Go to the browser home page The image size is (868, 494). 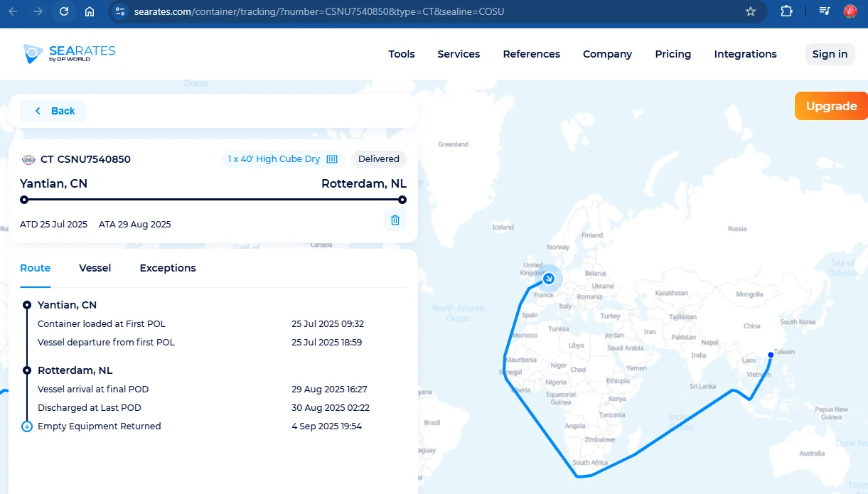(x=90, y=11)
